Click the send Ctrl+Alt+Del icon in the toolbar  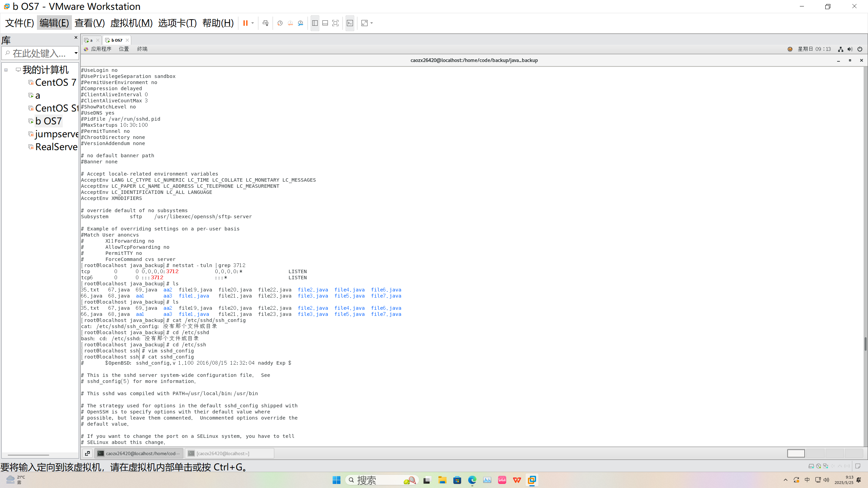tap(265, 23)
